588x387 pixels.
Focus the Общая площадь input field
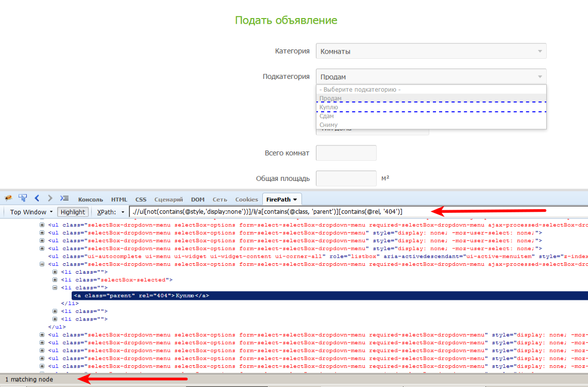346,178
